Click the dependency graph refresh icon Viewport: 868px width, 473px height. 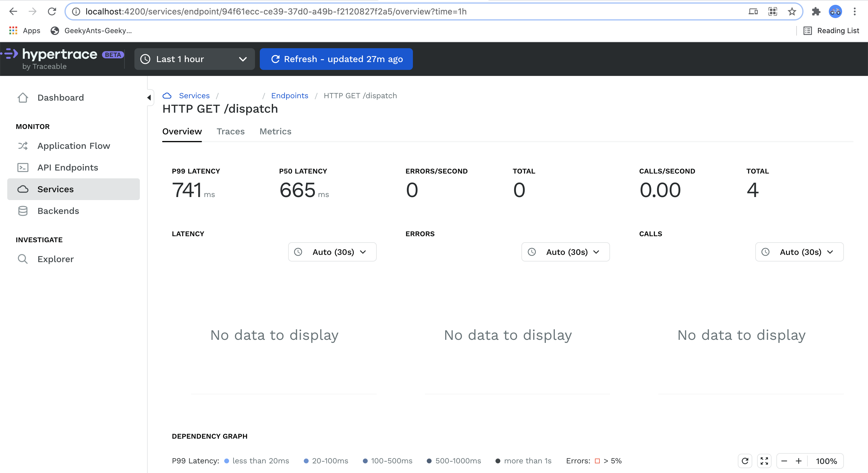coord(745,461)
